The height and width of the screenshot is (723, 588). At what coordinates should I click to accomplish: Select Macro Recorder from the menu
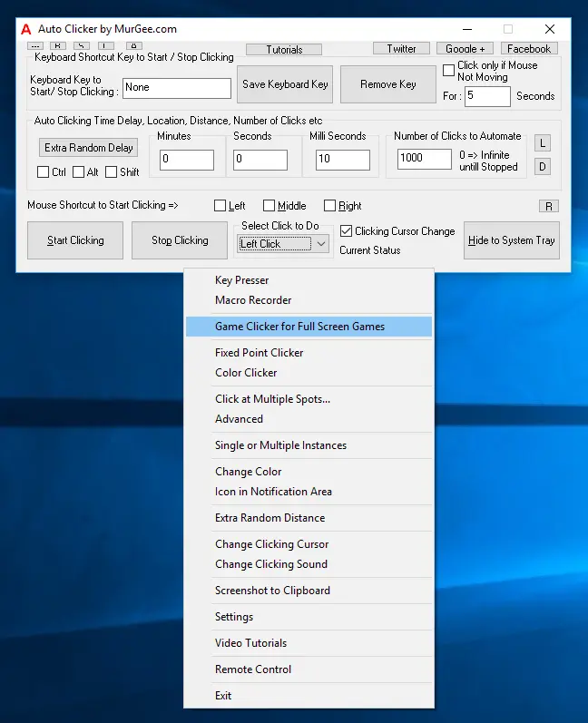click(x=253, y=300)
